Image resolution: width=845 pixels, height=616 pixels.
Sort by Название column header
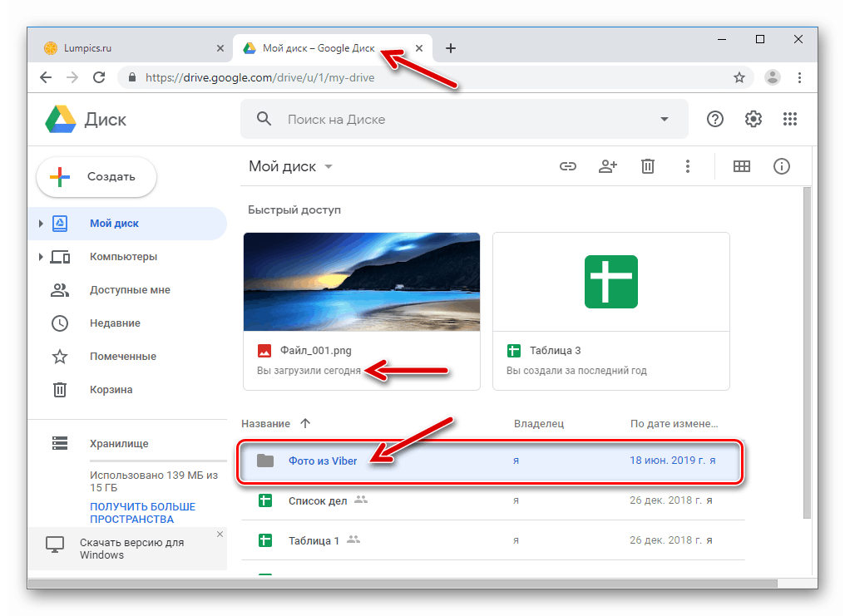point(265,424)
